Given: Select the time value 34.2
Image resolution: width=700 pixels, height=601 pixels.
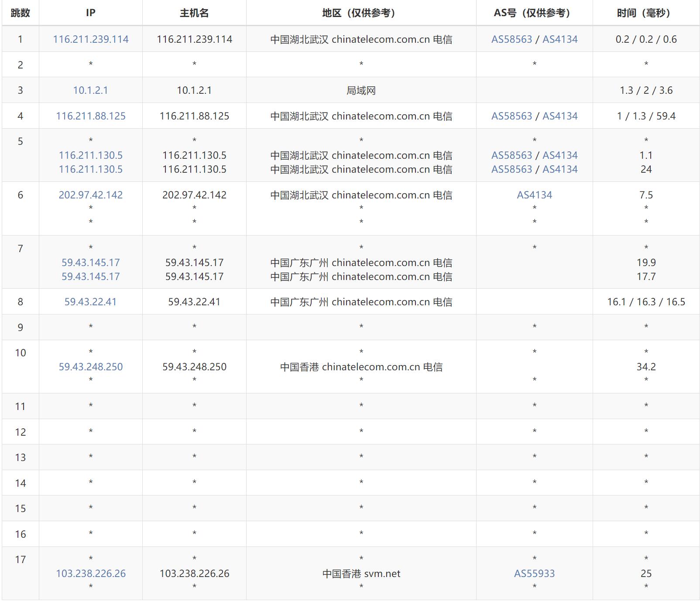Looking at the screenshot, I should point(646,367).
